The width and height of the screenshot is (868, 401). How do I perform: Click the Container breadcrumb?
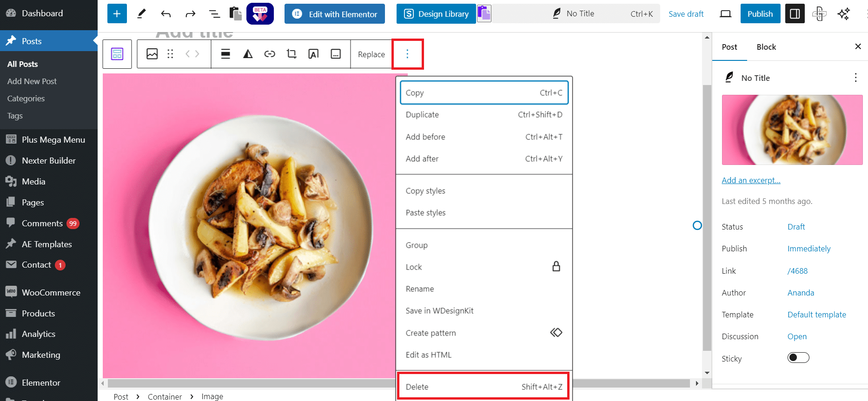pos(165,396)
